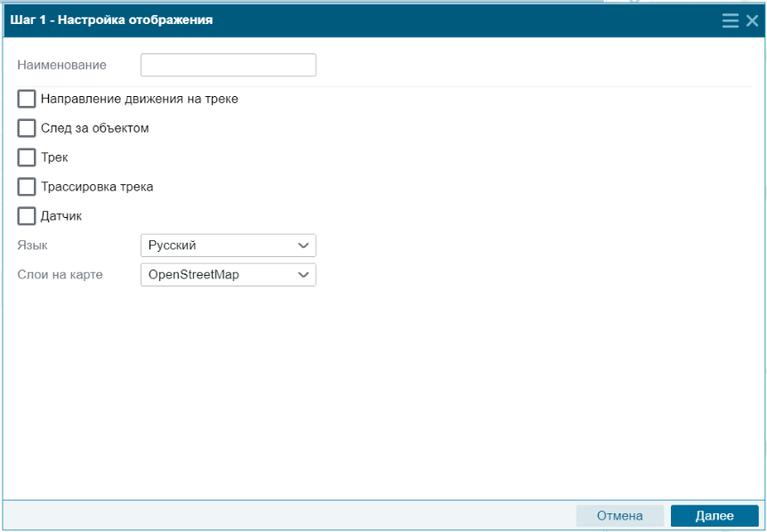Click the chevron arrow of the Русский combo box
Screen dimensions: 767x532
303,246
